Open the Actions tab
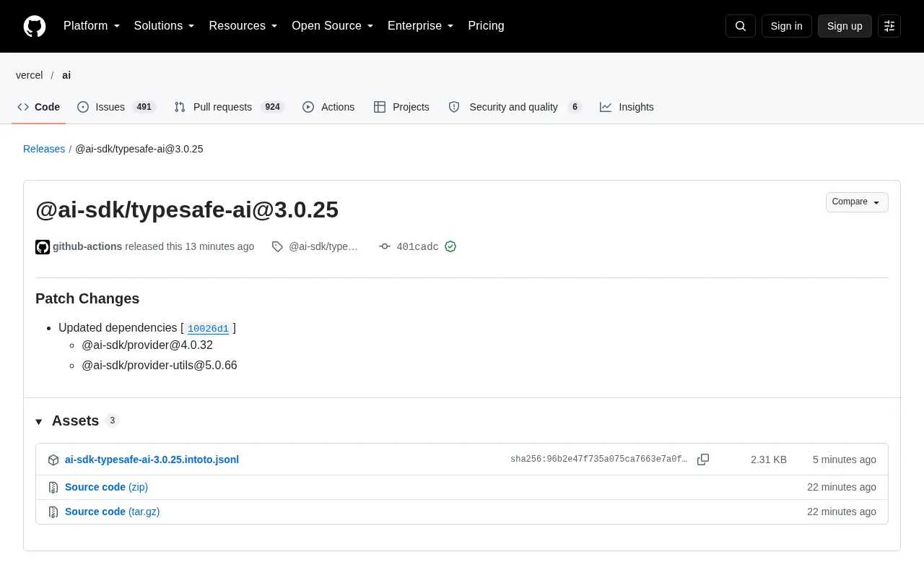The width and height of the screenshot is (924, 578). tap(328, 107)
